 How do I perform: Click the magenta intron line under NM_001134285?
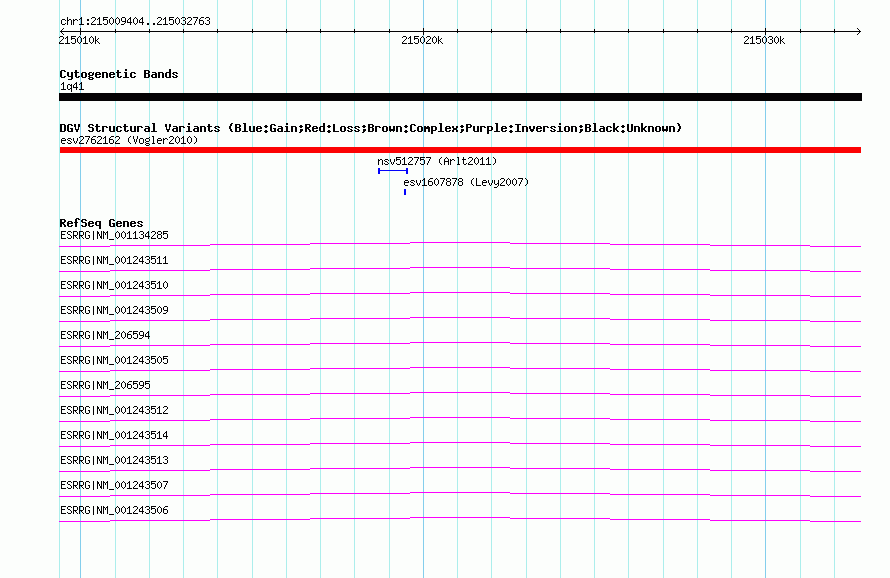(x=460, y=243)
